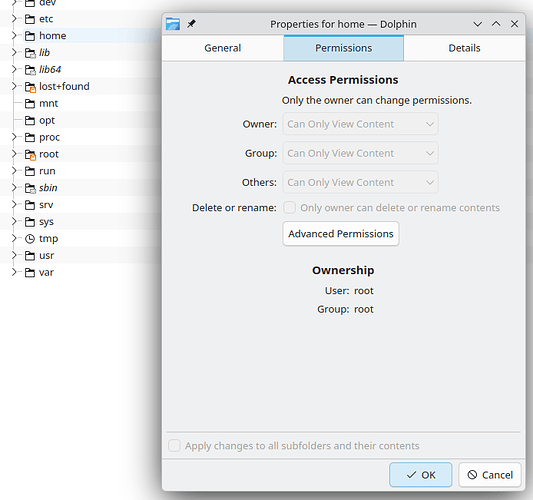Viewport: 533px width, 500px height.
Task: Click the lib64 symlink folder icon
Action: [30, 70]
